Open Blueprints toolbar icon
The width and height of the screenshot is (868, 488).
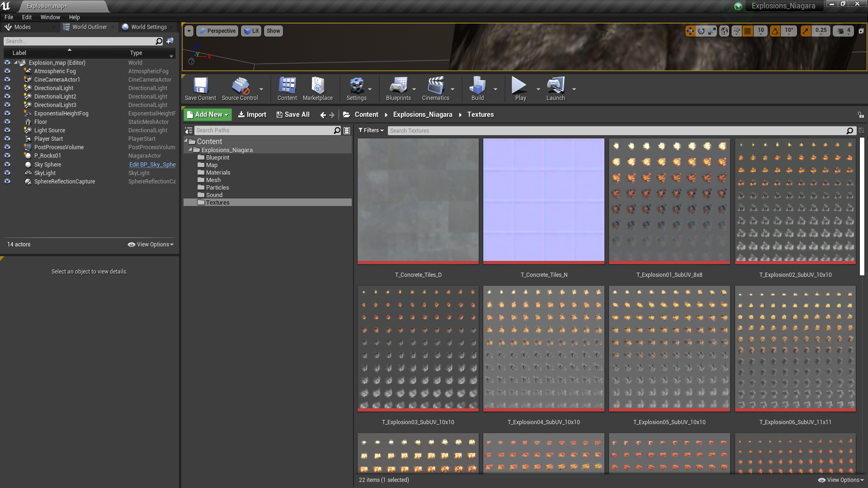tap(398, 89)
